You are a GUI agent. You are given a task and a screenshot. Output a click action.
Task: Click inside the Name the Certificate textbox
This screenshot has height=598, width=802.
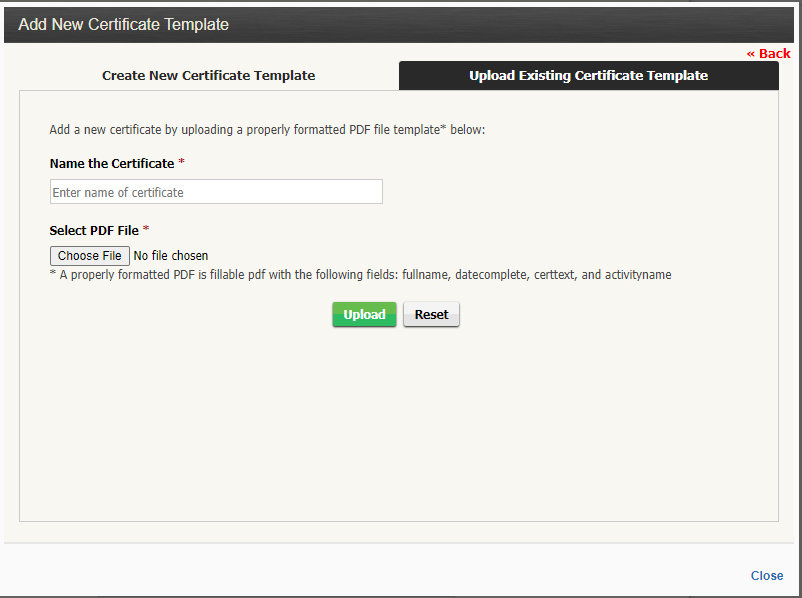pos(216,191)
